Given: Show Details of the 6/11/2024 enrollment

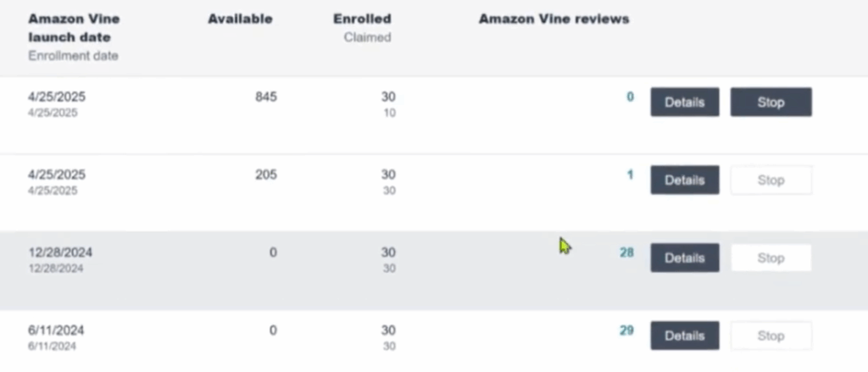Looking at the screenshot, I should 684,336.
